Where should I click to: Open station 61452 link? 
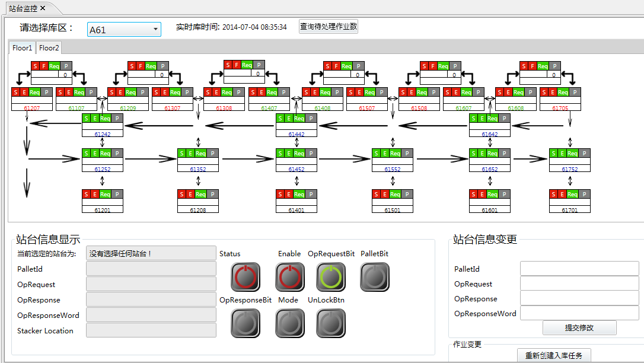(x=297, y=169)
